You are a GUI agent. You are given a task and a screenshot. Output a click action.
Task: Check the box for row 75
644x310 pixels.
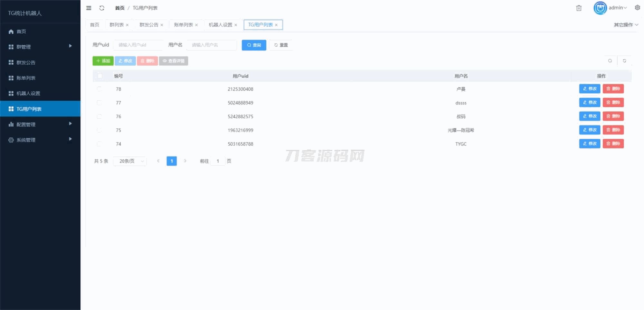click(x=99, y=130)
